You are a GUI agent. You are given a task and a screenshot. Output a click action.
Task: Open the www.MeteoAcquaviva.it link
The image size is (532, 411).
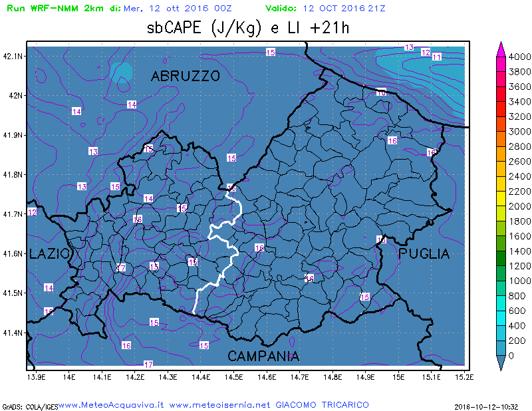(111, 405)
